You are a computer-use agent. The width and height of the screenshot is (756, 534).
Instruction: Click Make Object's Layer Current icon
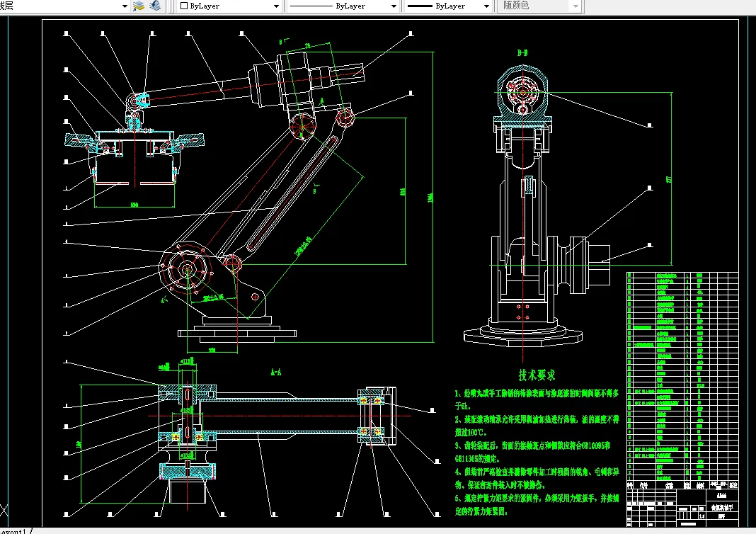(x=139, y=6)
